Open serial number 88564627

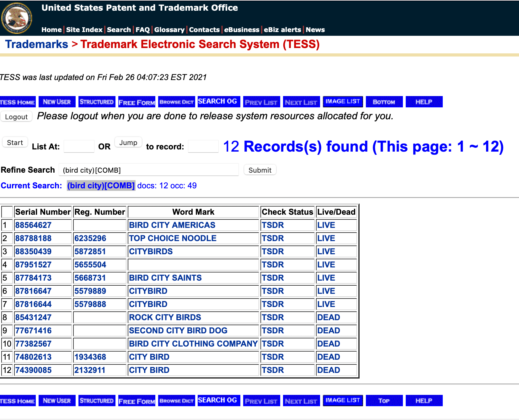33,225
